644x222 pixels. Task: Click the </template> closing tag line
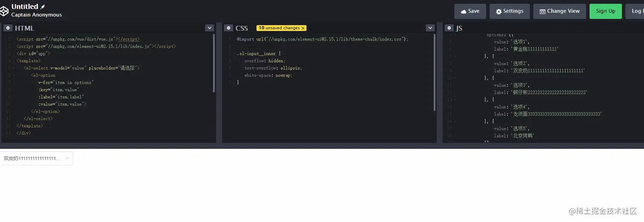click(30, 126)
